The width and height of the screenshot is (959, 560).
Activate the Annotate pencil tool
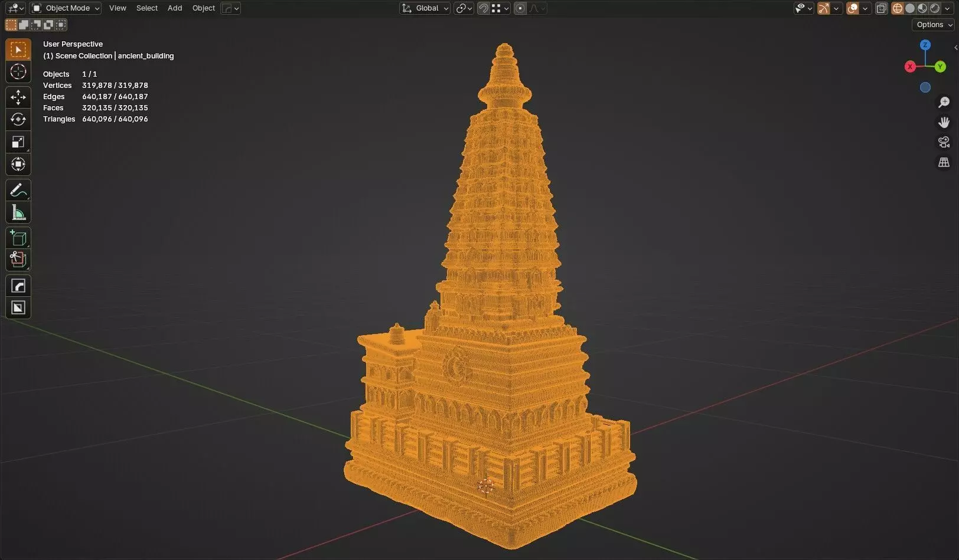pyautogui.click(x=18, y=190)
